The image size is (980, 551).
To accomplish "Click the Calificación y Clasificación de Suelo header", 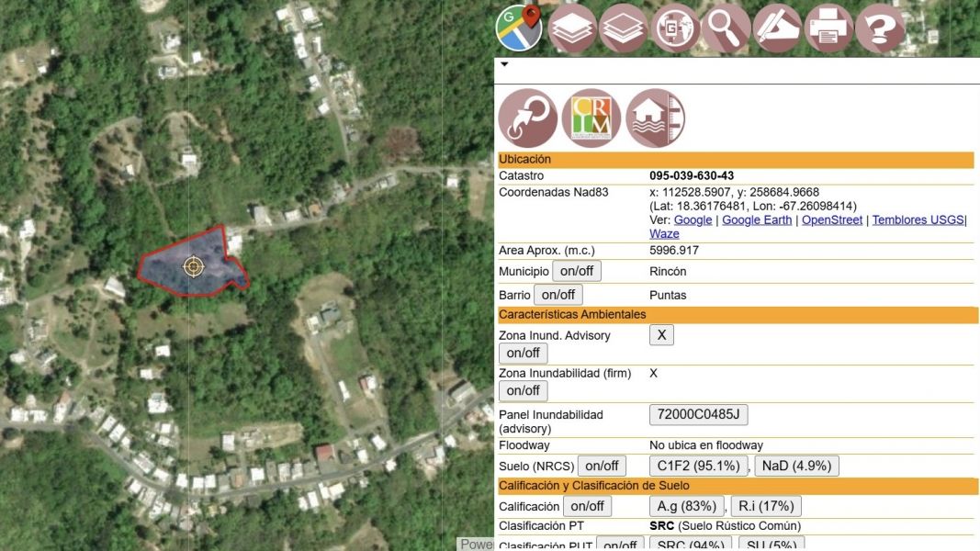I will click(x=738, y=486).
